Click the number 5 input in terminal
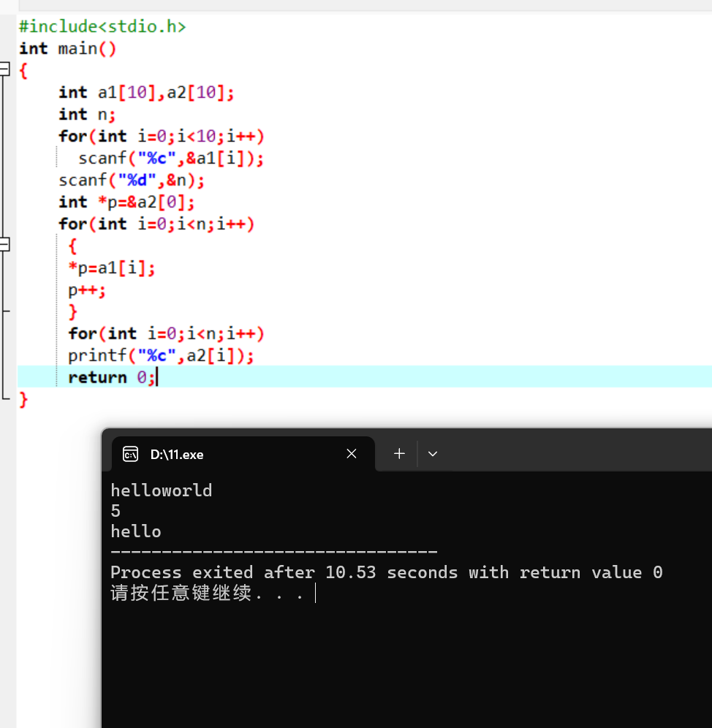Screen dimensions: 712x728 coord(115,511)
